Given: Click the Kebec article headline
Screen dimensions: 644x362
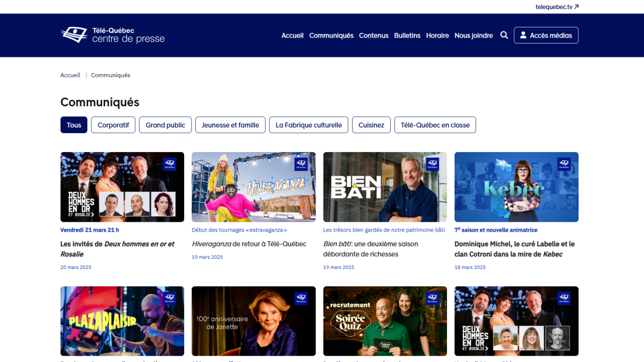Looking at the screenshot, I should tap(514, 249).
